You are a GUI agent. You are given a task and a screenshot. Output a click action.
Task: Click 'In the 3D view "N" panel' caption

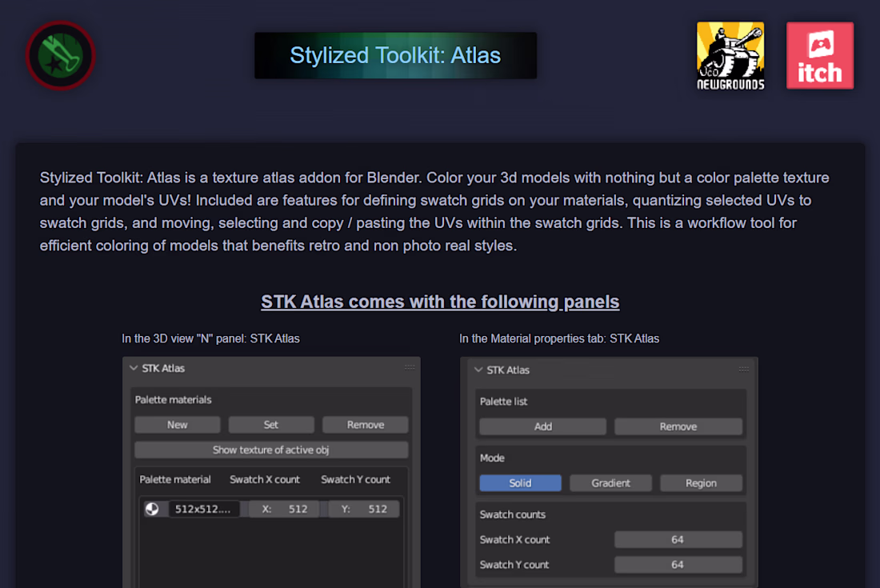coord(210,339)
